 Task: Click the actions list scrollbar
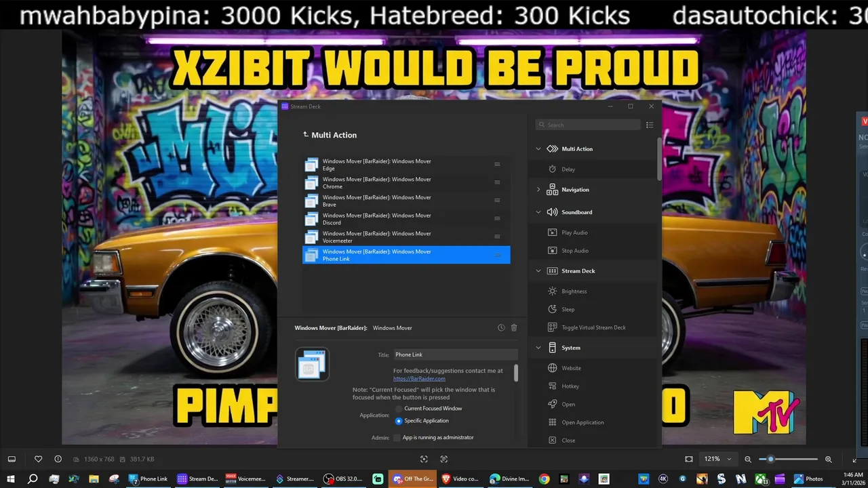pyautogui.click(x=659, y=159)
